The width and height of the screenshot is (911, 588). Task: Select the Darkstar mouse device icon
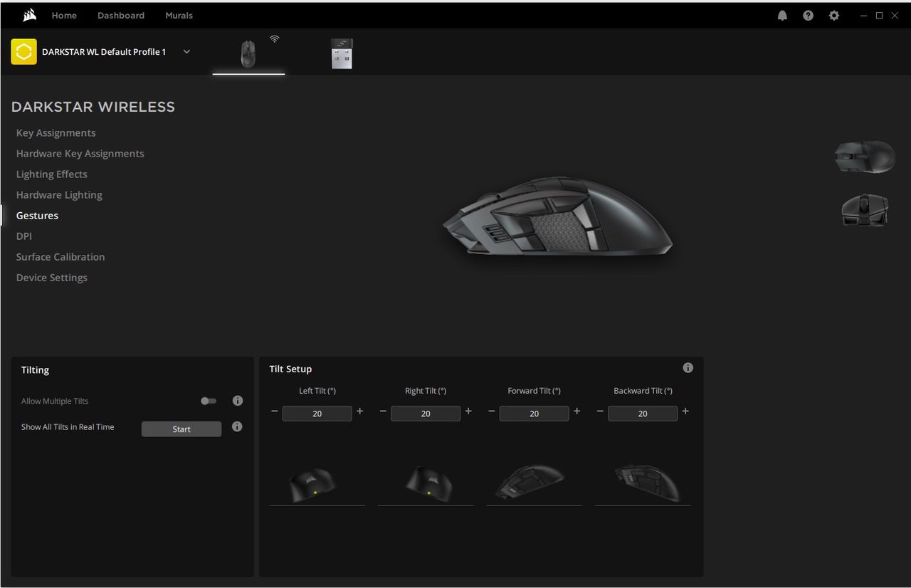click(248, 53)
